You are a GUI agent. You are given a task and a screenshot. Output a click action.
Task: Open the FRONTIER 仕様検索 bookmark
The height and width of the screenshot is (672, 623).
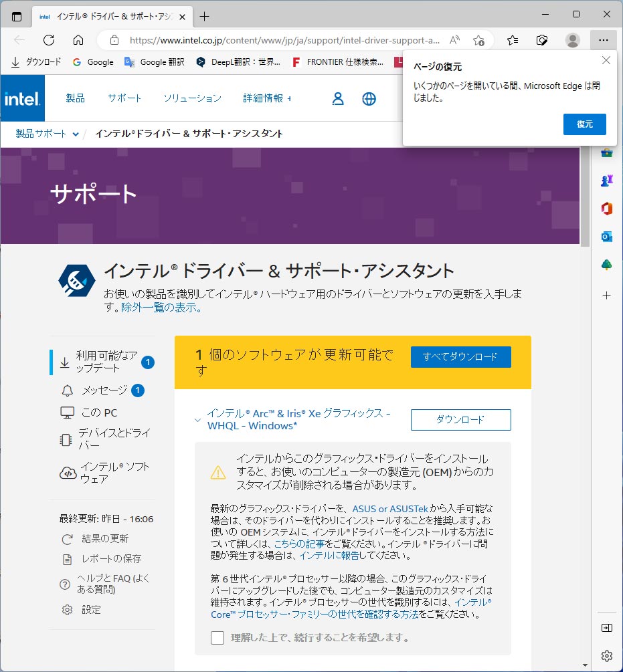point(337,62)
